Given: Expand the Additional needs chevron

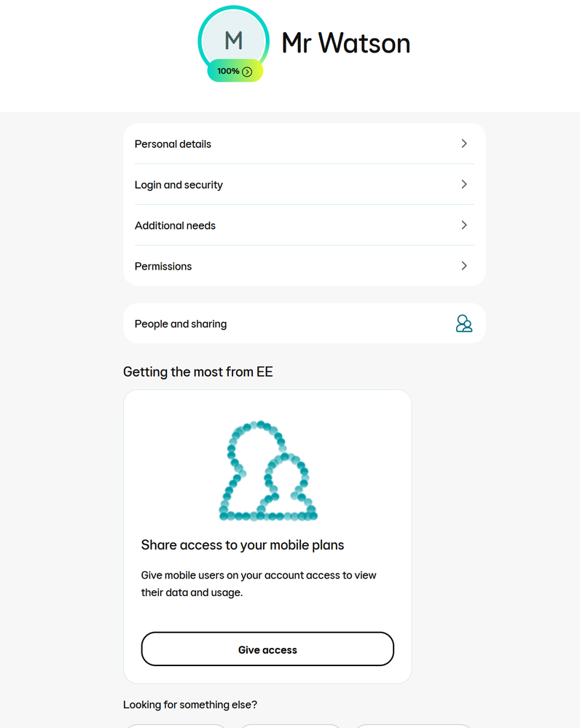Looking at the screenshot, I should [464, 225].
